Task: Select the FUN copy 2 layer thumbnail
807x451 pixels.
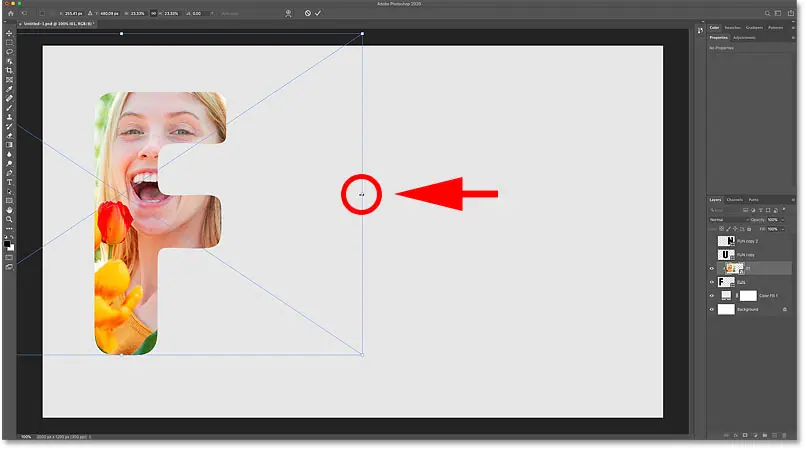Action: pos(726,241)
